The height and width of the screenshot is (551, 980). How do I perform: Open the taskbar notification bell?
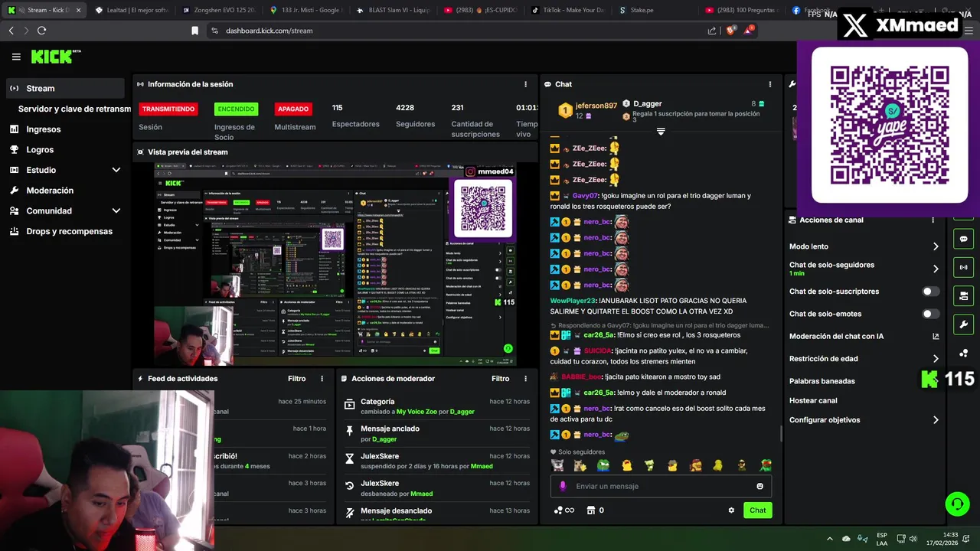click(x=968, y=538)
